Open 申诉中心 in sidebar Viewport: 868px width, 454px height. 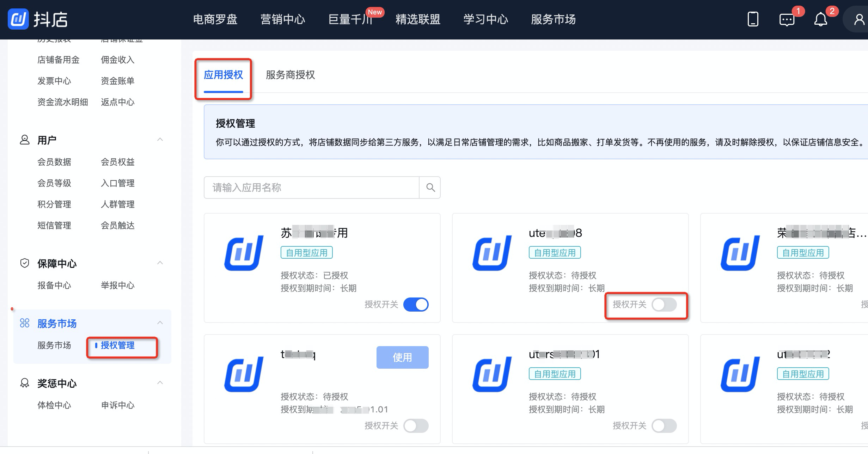(x=118, y=405)
